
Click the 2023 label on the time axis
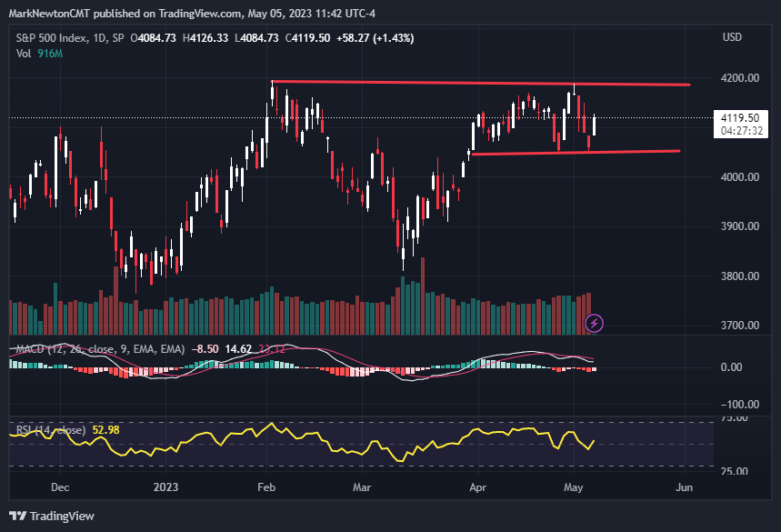165,487
